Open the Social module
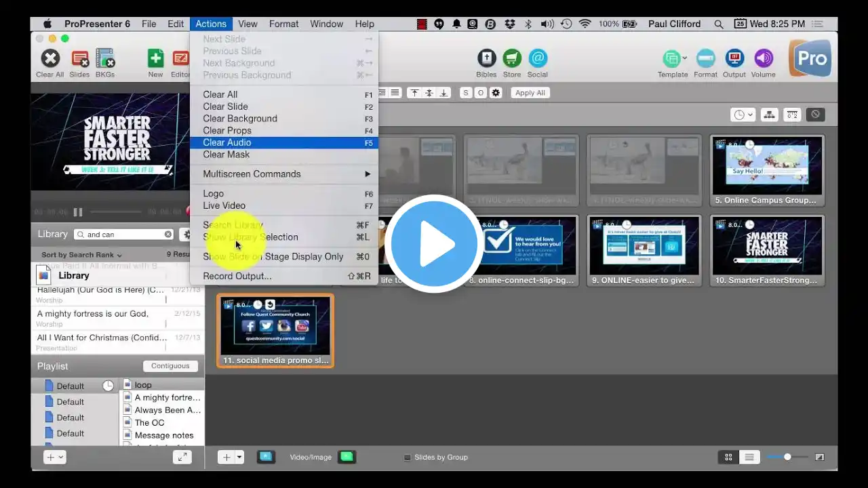The height and width of the screenshot is (488, 868). (x=538, y=58)
